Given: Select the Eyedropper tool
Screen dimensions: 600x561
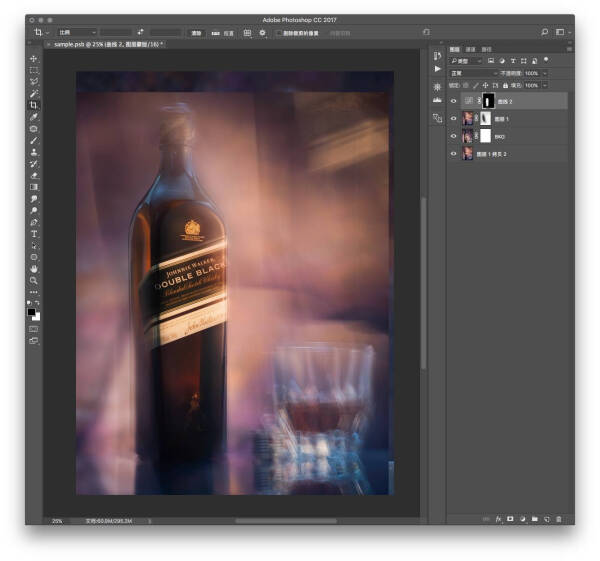Looking at the screenshot, I should [x=34, y=117].
